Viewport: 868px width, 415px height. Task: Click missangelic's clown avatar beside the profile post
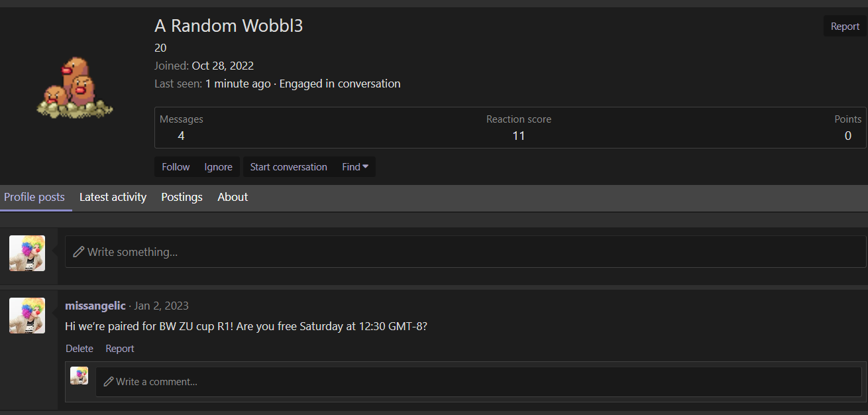pos(27,316)
